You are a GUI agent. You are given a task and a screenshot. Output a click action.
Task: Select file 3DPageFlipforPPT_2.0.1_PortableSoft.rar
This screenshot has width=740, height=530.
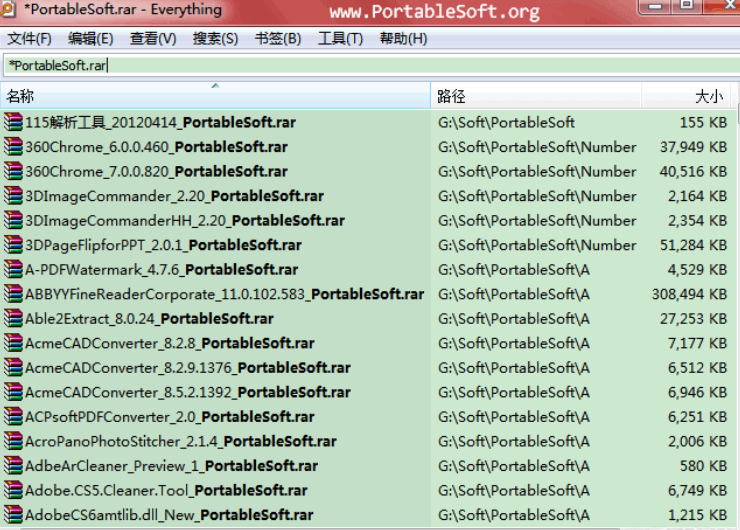pyautogui.click(x=163, y=245)
